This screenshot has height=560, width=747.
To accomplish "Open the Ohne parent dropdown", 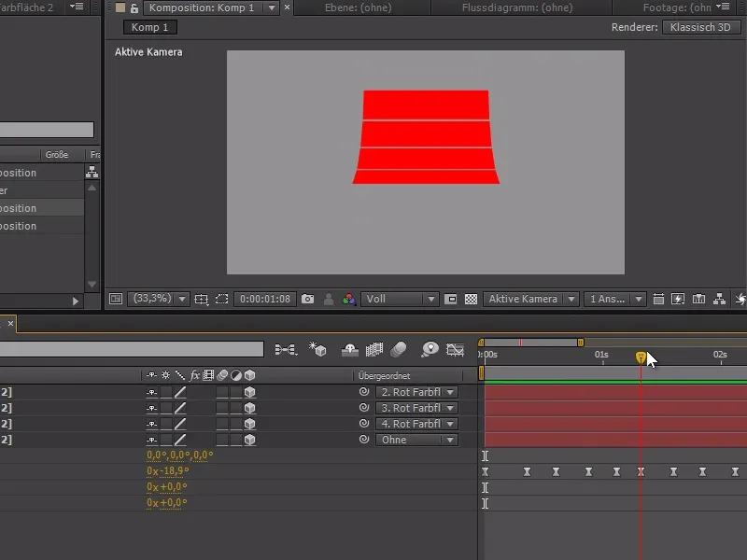I will (x=416, y=440).
